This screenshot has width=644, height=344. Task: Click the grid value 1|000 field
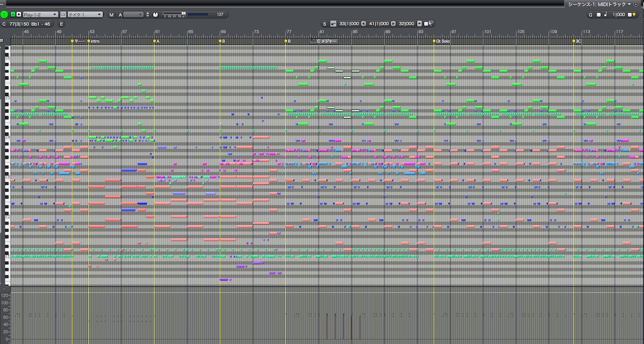click(x=620, y=15)
